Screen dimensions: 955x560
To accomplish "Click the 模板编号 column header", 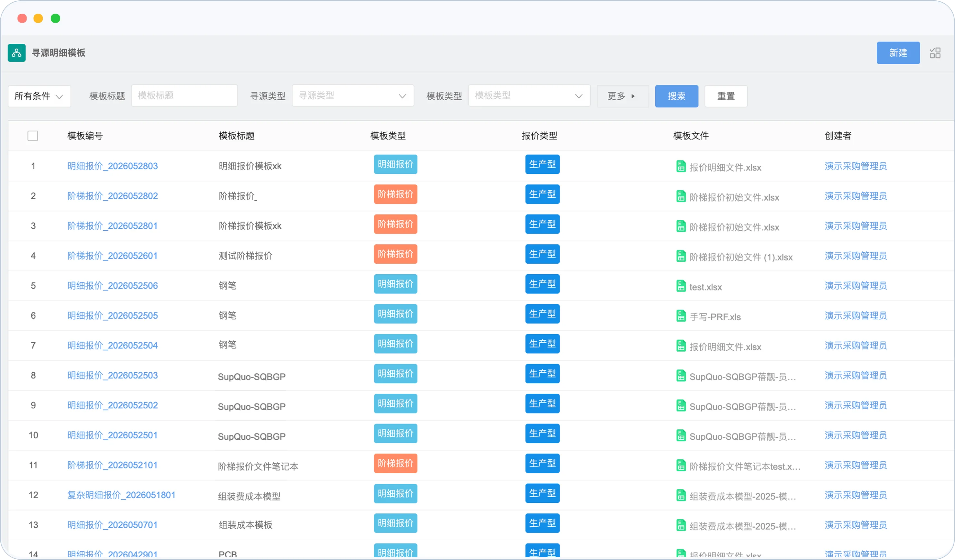I will pos(85,136).
